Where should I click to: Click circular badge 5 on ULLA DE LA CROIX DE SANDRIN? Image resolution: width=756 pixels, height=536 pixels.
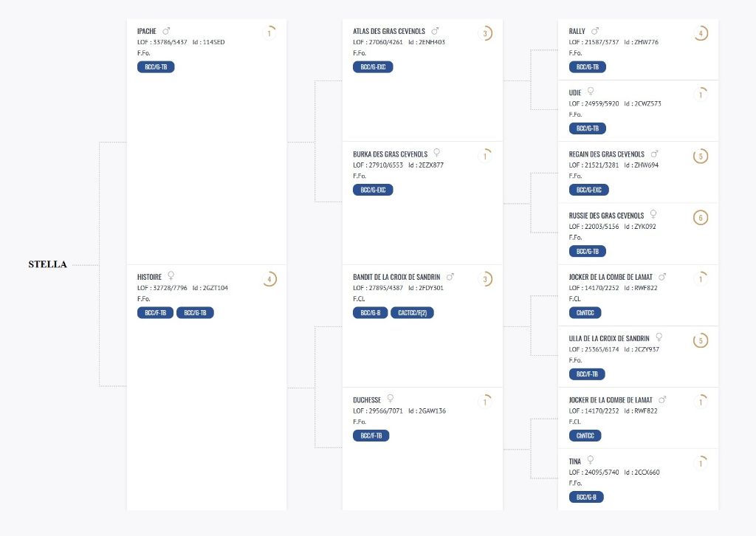(x=701, y=341)
